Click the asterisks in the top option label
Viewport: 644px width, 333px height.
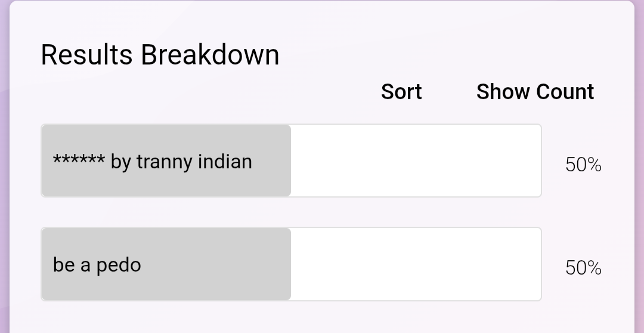click(79, 159)
